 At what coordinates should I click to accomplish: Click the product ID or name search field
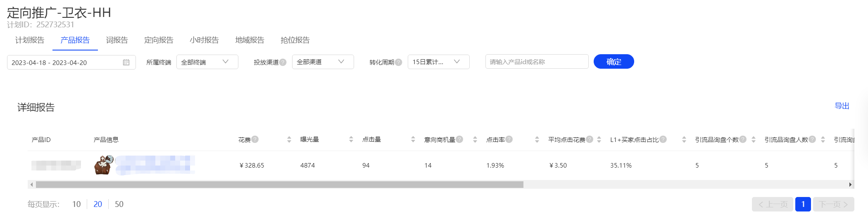[537, 62]
